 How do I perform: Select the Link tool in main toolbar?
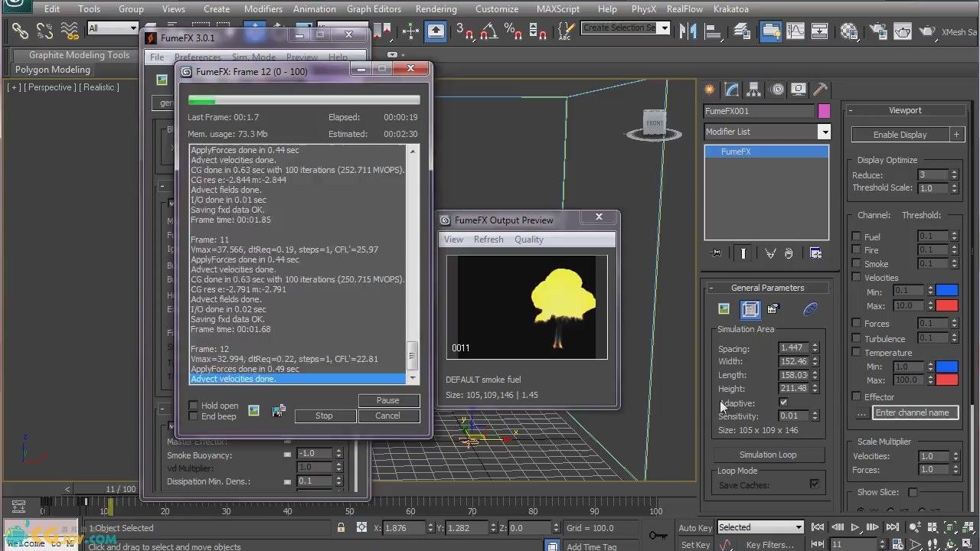click(20, 31)
